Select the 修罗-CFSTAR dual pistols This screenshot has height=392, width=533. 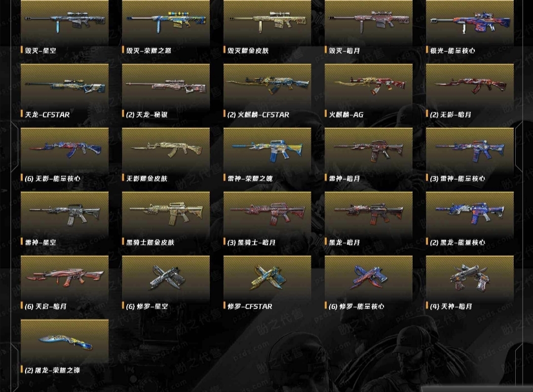(x=267, y=283)
